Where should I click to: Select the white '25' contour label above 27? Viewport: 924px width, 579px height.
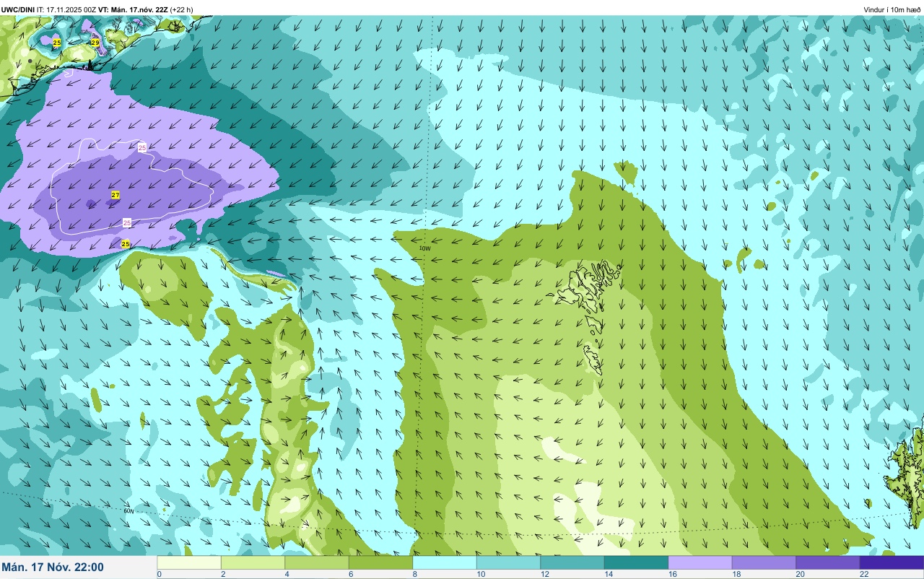(x=142, y=147)
